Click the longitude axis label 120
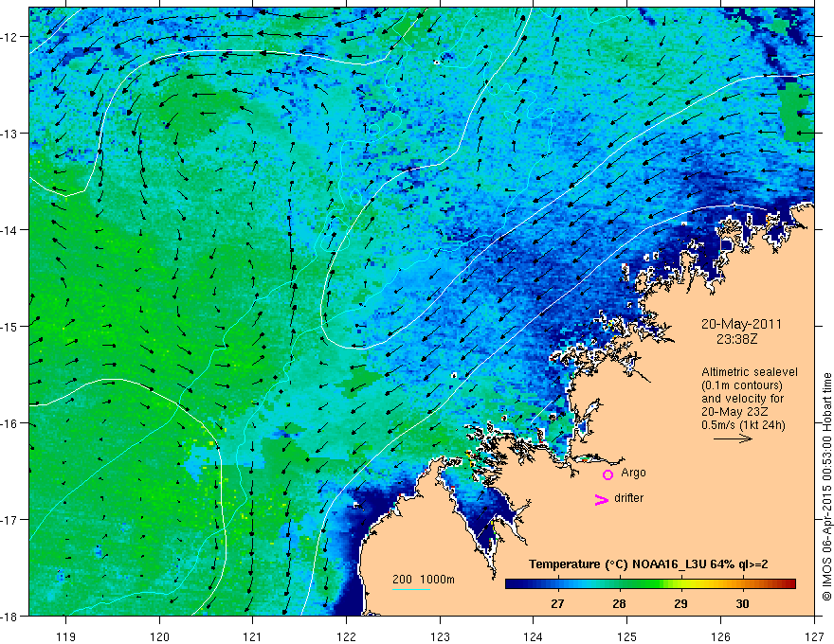 coord(159,636)
